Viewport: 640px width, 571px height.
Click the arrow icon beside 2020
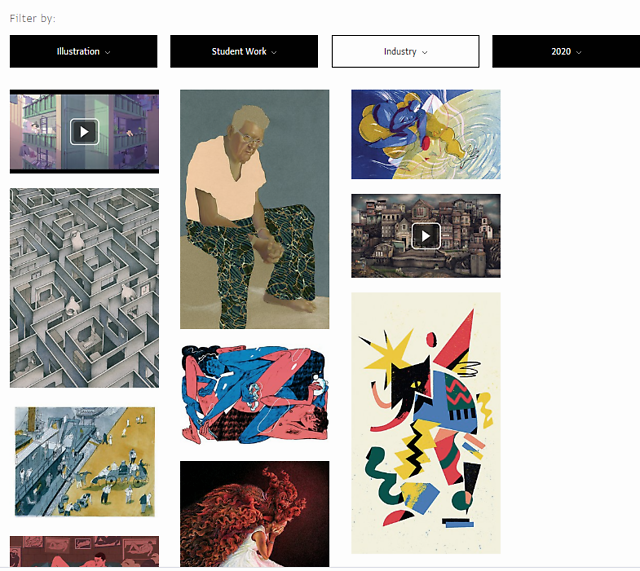point(578,53)
